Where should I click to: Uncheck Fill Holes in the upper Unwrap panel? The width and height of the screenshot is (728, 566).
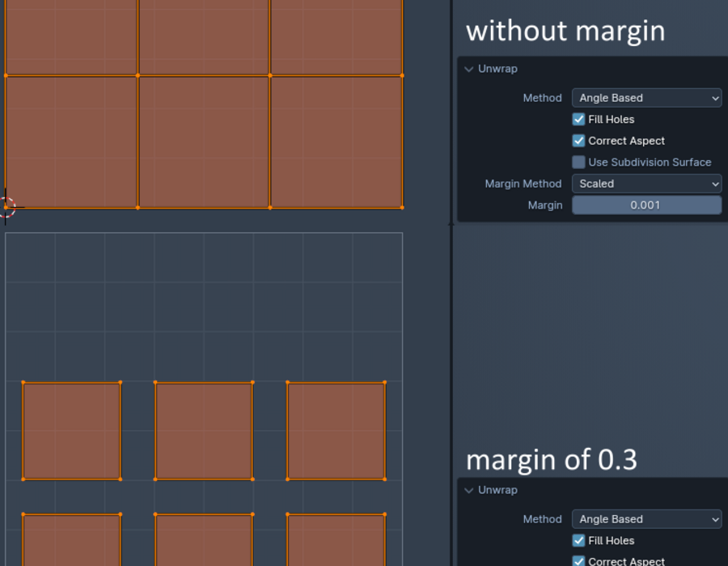pyautogui.click(x=578, y=119)
